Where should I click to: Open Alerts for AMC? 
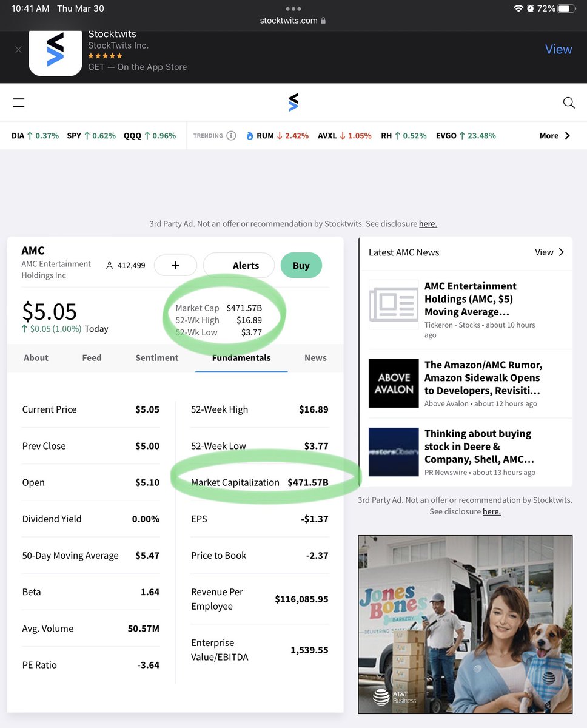[x=246, y=265]
